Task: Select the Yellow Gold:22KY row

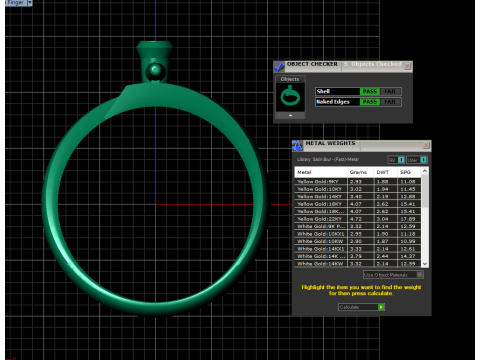Action: (x=358, y=219)
